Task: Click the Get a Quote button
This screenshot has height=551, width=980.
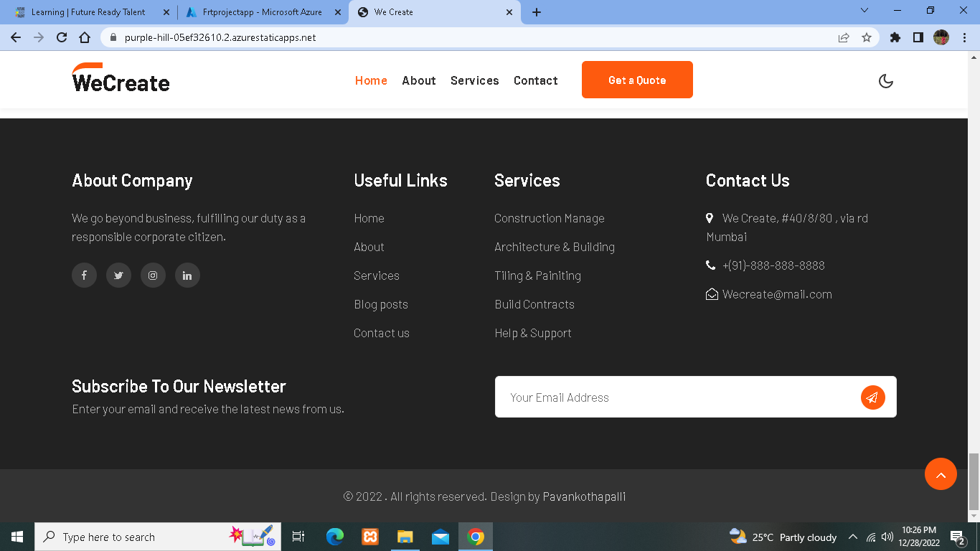Action: point(637,80)
